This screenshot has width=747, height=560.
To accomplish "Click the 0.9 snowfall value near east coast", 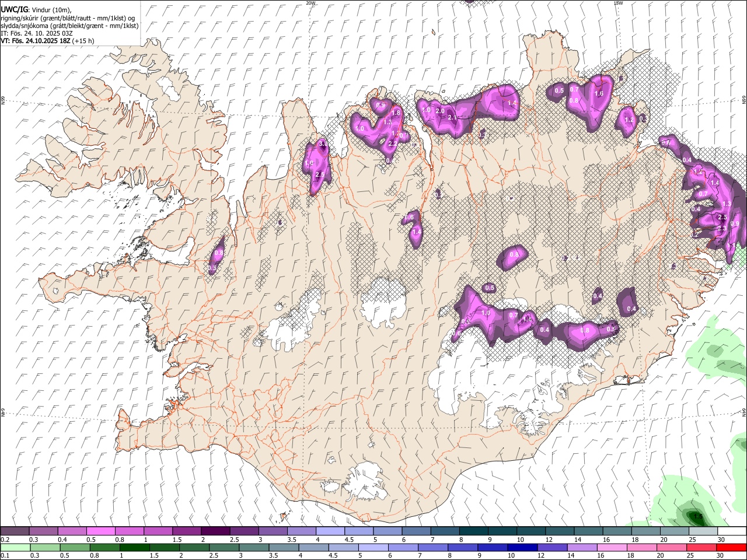I will (735, 224).
